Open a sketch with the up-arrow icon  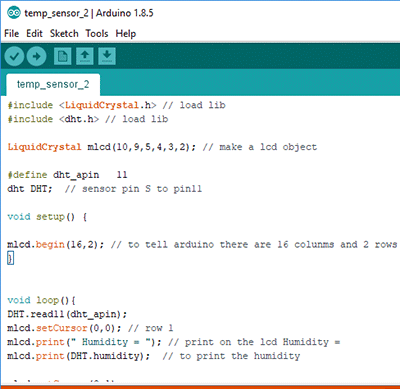[85, 56]
